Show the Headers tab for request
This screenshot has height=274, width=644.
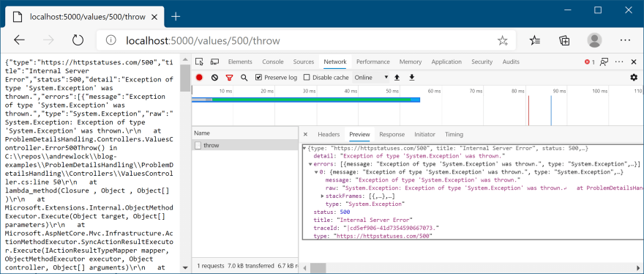(x=329, y=135)
